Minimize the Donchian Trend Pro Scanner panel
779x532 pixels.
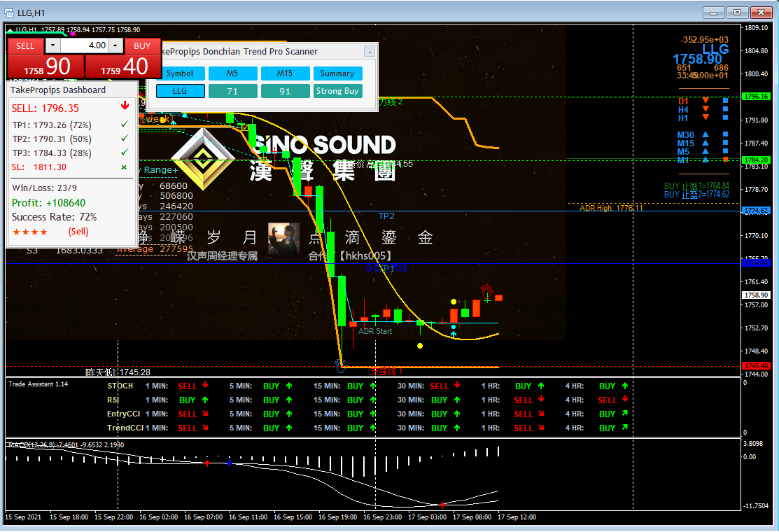pyautogui.click(x=369, y=51)
